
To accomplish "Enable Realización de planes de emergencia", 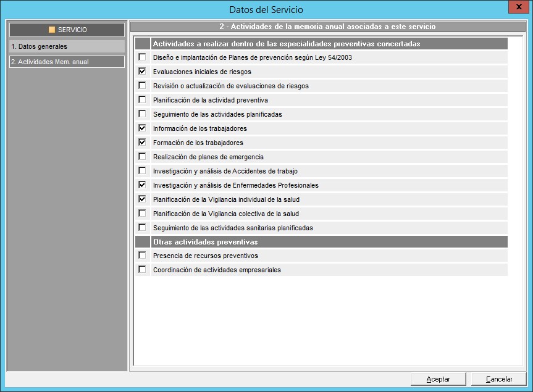I will click(x=143, y=157).
